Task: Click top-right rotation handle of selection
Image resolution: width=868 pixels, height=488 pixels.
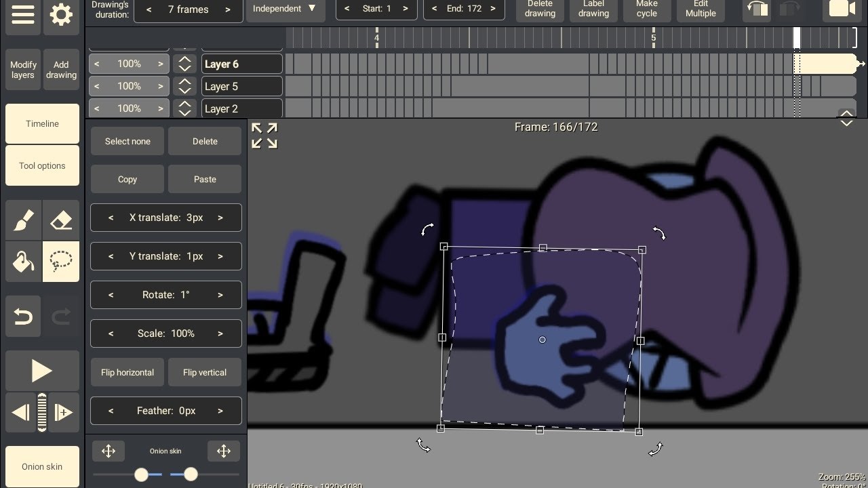Action: click(x=658, y=233)
